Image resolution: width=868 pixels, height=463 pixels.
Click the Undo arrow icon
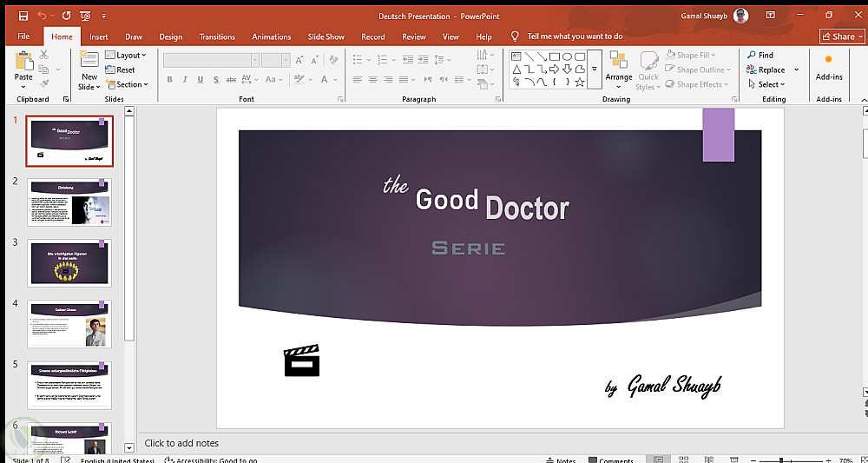pos(42,16)
